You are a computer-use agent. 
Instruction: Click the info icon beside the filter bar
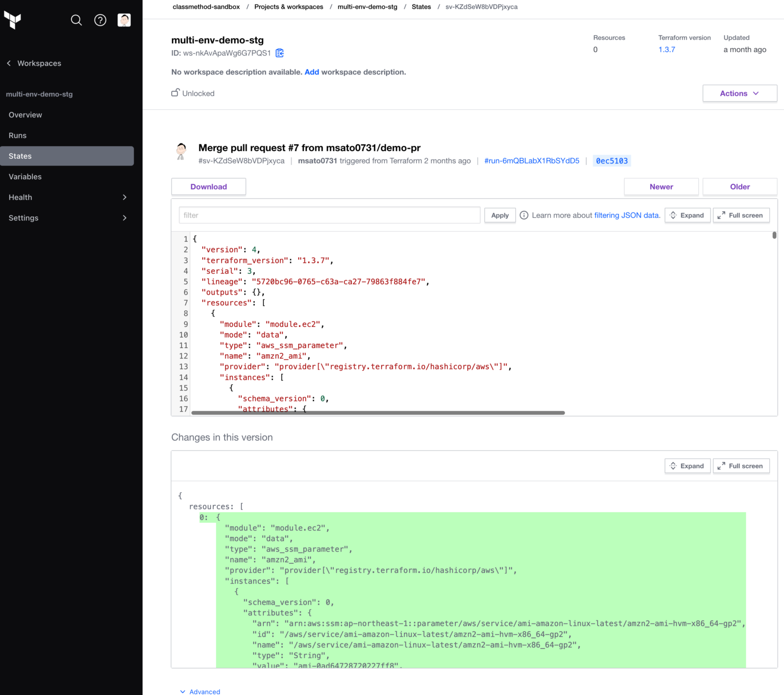tap(524, 215)
